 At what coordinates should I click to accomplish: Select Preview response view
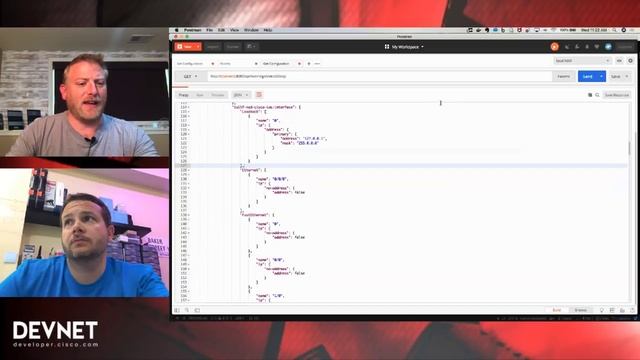pyautogui.click(x=218, y=95)
